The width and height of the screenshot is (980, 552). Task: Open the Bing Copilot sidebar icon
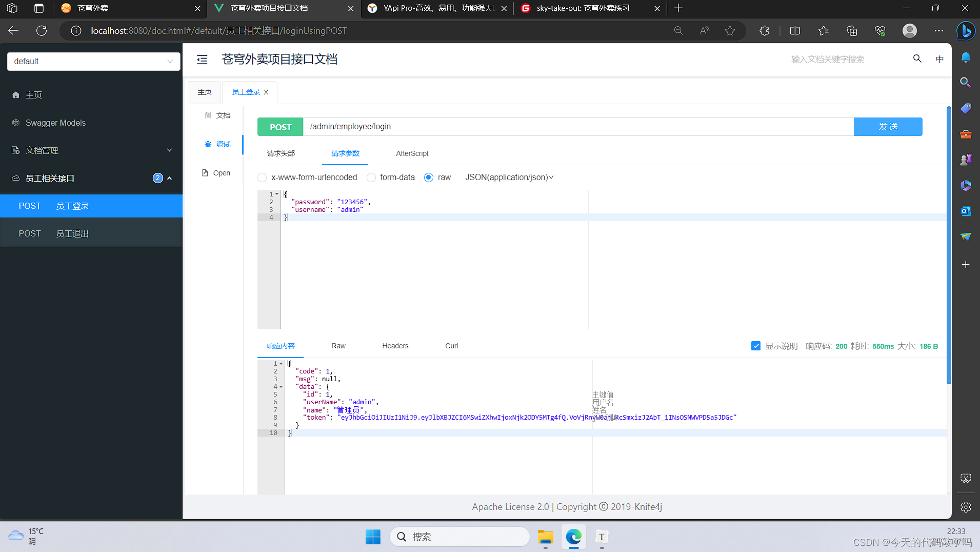[x=966, y=31]
